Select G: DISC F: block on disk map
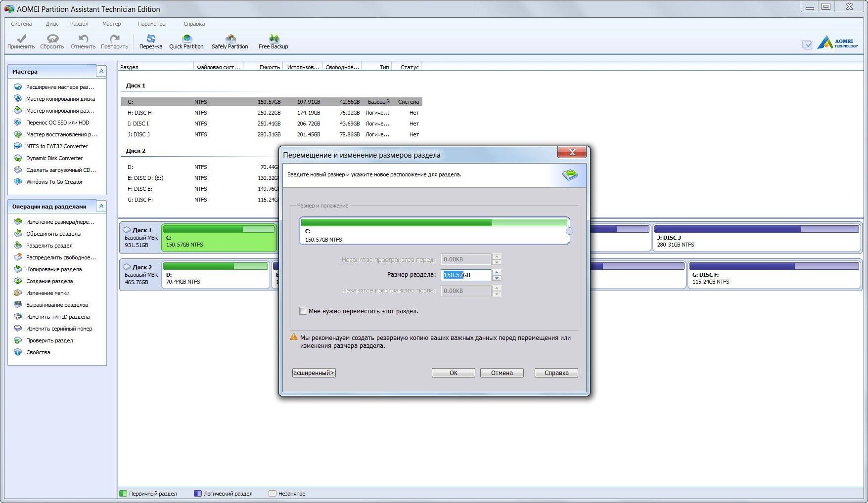 coord(774,275)
